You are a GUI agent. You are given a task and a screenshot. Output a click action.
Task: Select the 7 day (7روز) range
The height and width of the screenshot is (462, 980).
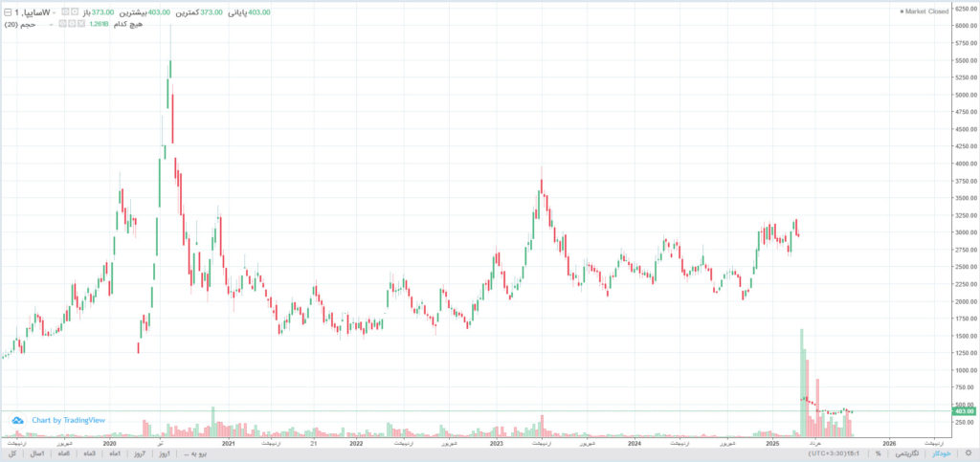(139, 453)
